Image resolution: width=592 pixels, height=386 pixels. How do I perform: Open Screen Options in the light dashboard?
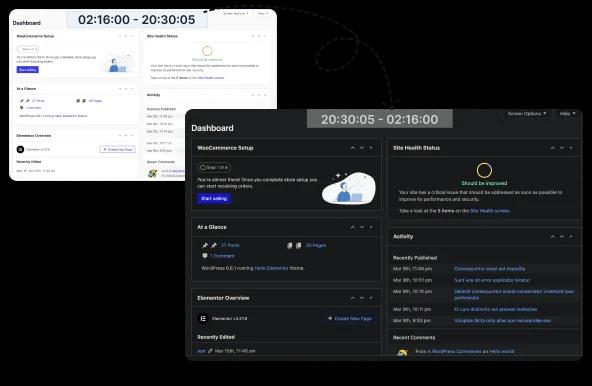tap(236, 13)
